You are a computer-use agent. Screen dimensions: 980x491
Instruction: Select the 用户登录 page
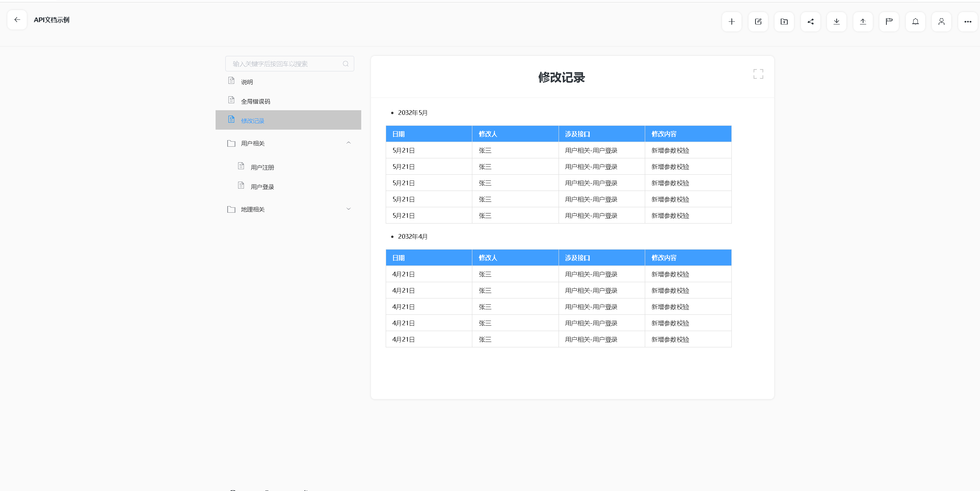coord(262,187)
